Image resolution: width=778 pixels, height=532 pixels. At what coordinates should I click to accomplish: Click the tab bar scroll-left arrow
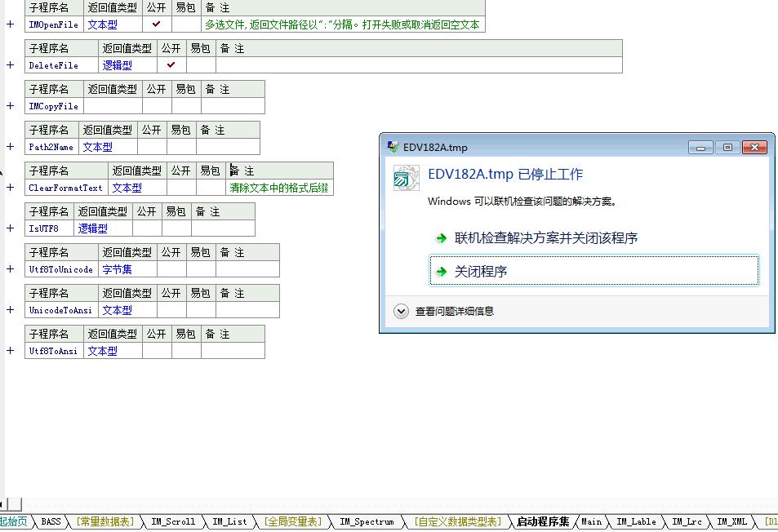pyautogui.click(x=2, y=504)
